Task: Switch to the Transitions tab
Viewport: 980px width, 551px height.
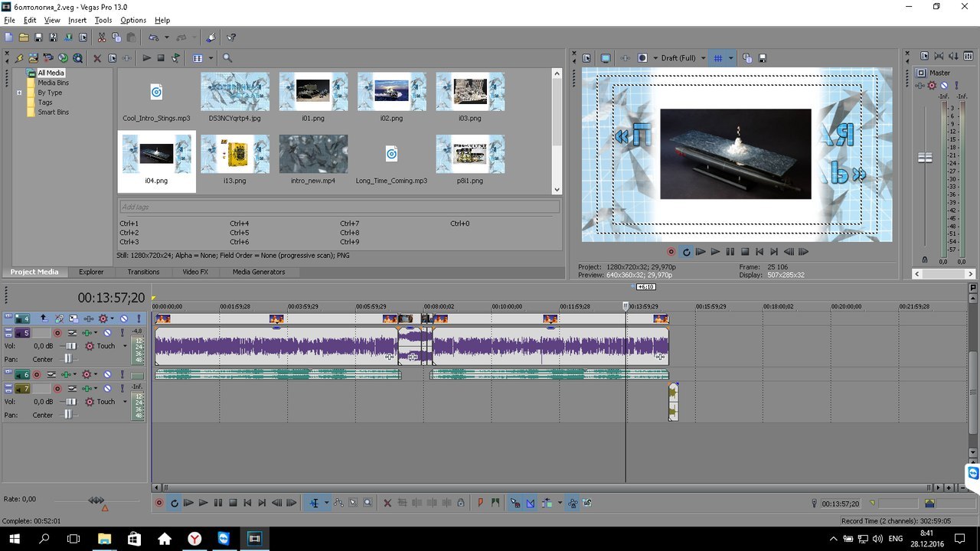Action: [143, 272]
